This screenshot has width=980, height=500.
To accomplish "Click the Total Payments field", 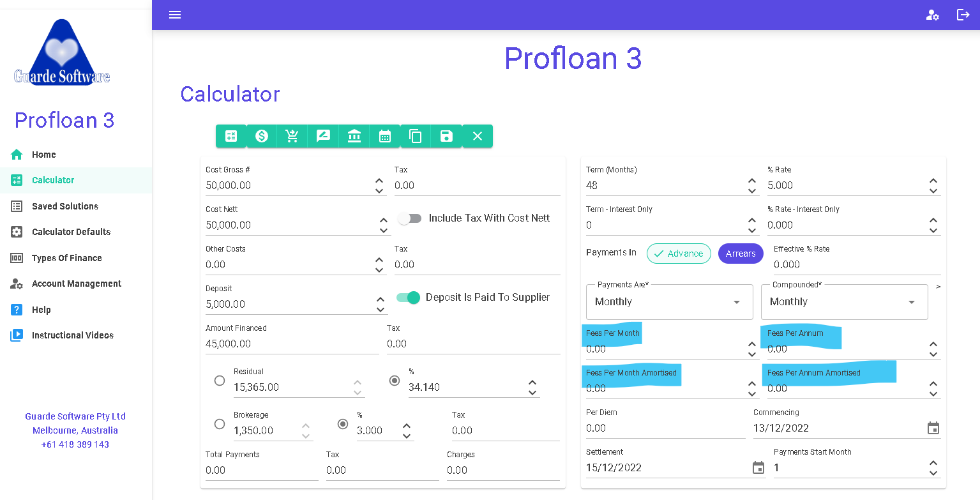I will coord(262,471).
